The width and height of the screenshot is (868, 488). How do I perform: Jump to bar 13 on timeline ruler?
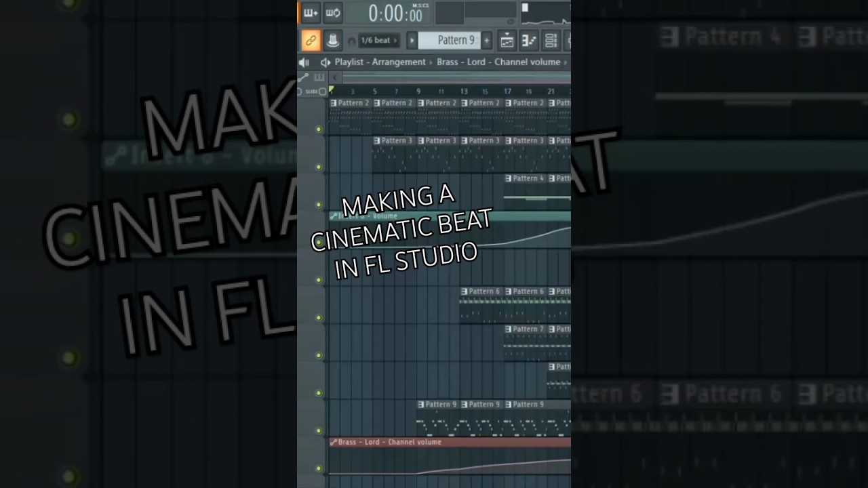tap(464, 91)
